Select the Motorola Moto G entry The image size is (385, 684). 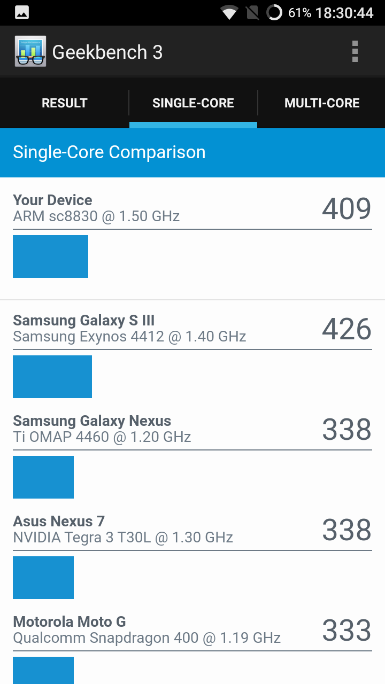(192, 648)
